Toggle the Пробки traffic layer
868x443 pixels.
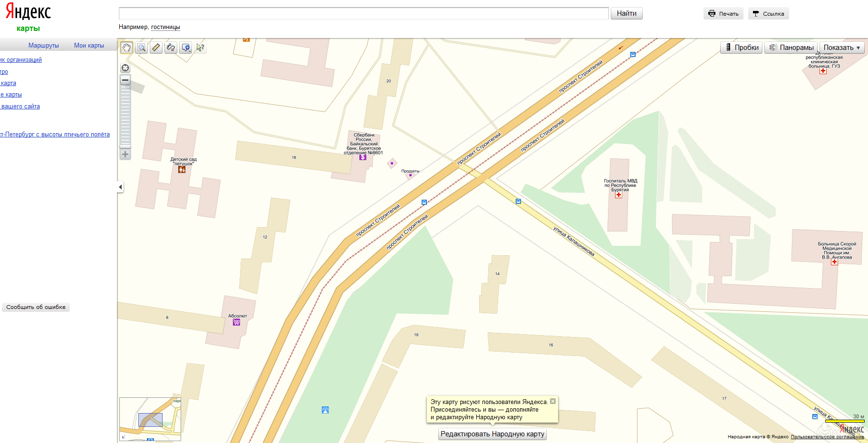[742, 48]
